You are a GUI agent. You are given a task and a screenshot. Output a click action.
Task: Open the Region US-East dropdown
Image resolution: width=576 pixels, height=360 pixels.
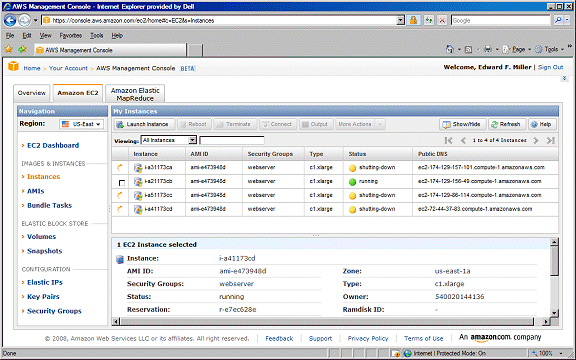(81, 124)
